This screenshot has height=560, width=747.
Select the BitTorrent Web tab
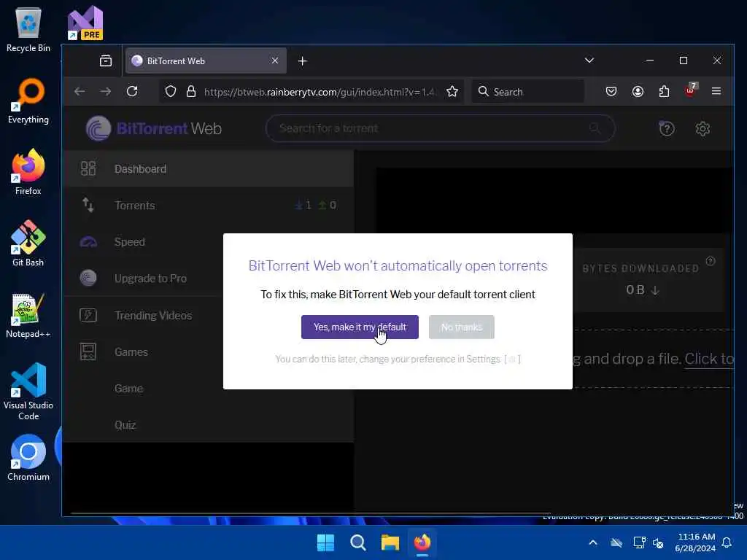tap(206, 61)
